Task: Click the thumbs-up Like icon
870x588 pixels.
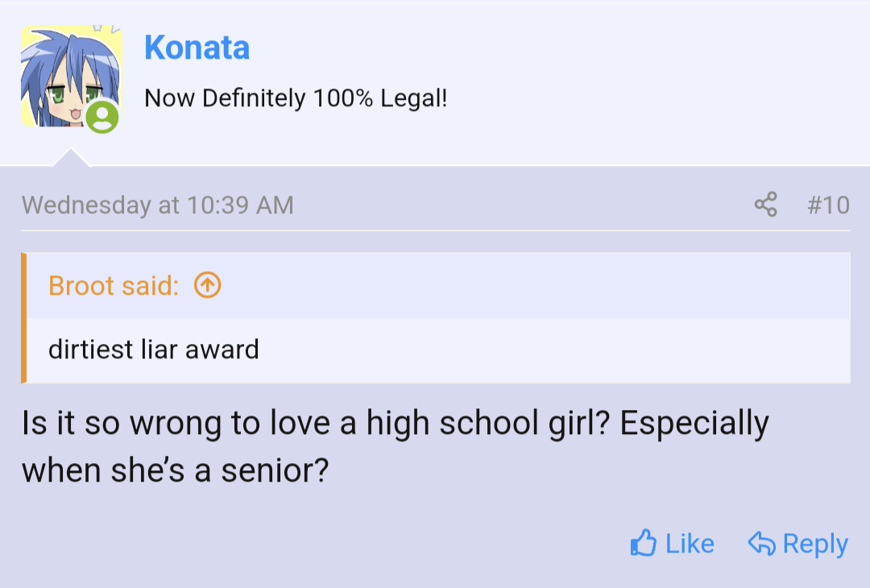Action: click(643, 544)
